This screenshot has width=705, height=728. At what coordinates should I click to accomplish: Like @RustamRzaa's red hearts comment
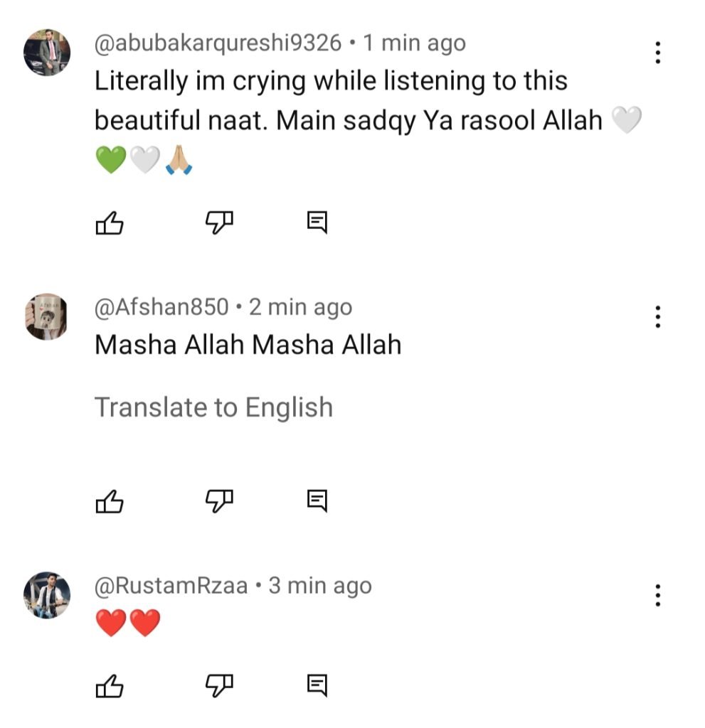click(110, 685)
